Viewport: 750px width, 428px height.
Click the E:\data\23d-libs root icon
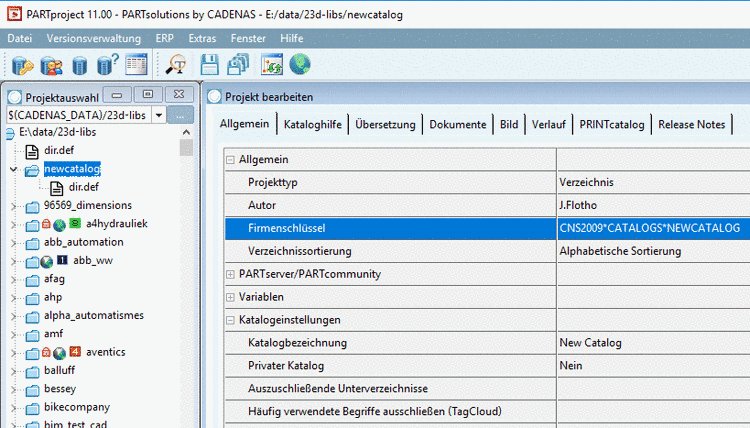(x=11, y=133)
